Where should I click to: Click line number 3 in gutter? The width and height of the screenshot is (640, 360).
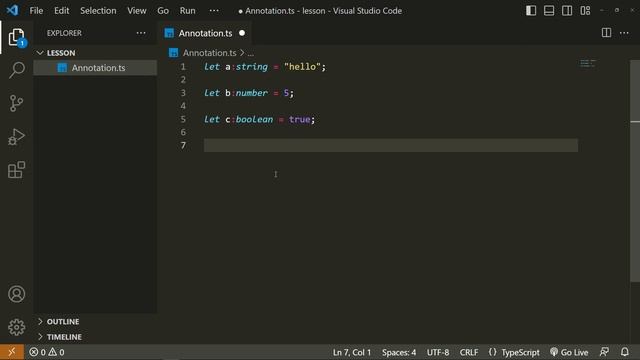183,93
